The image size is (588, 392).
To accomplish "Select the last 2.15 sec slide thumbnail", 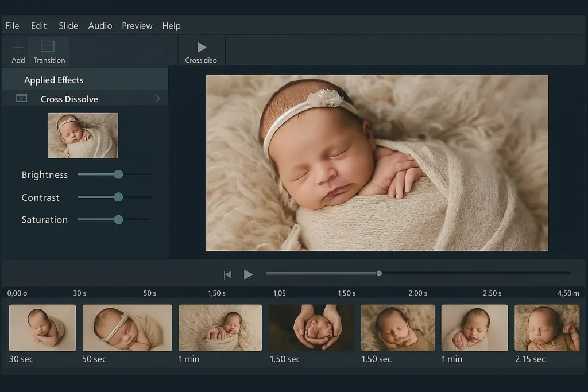I will pyautogui.click(x=547, y=328).
